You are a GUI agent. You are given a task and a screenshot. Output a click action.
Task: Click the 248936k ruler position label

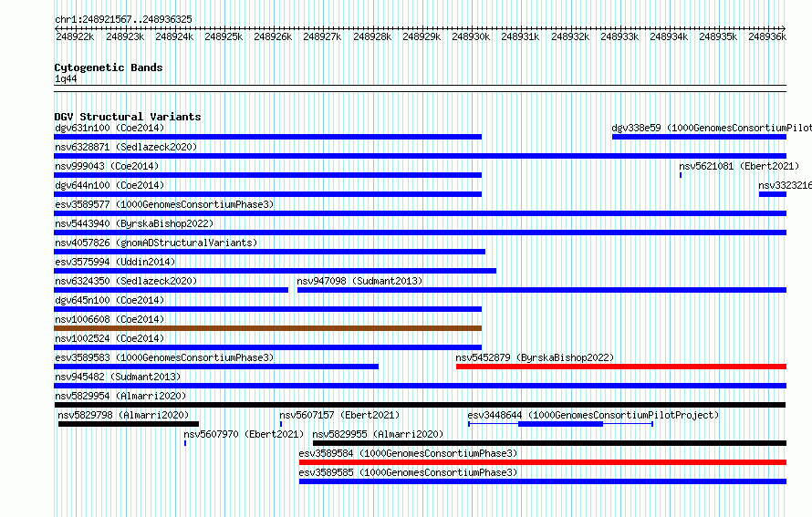click(x=767, y=36)
